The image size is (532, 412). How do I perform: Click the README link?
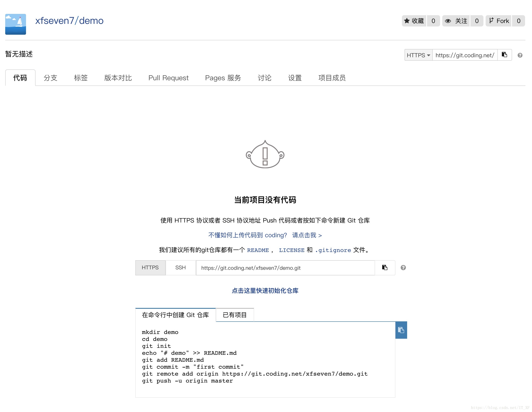click(x=258, y=250)
